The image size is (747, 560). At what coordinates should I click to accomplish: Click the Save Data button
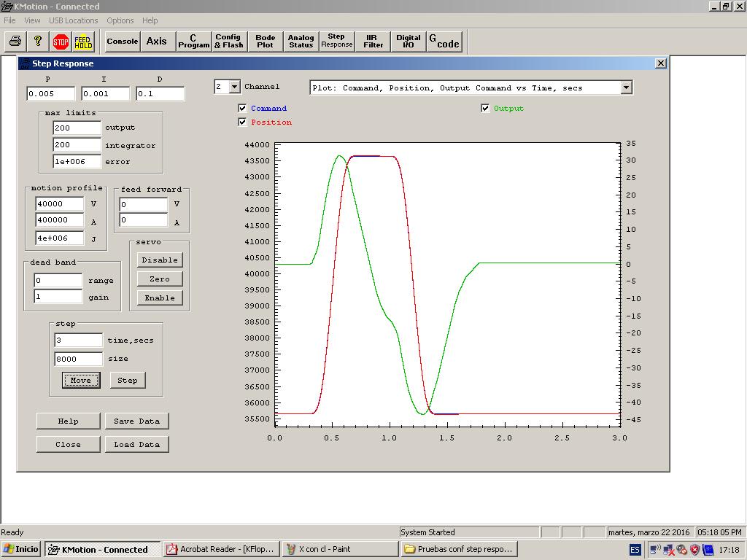pos(136,421)
